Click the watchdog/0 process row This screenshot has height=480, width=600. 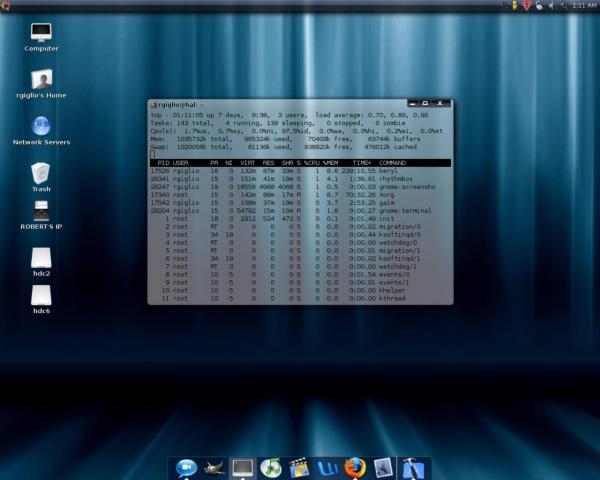click(300, 243)
